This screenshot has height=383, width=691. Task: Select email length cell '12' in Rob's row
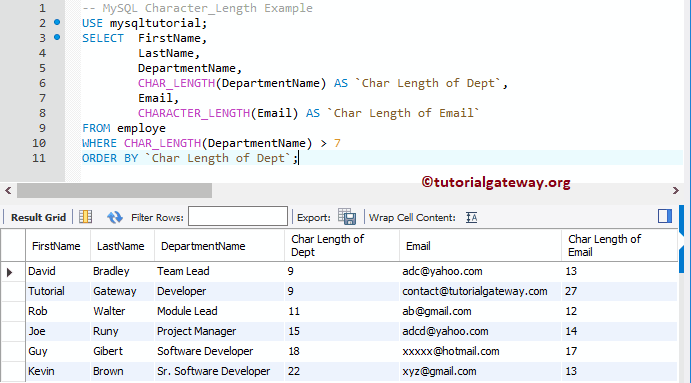(x=619, y=311)
